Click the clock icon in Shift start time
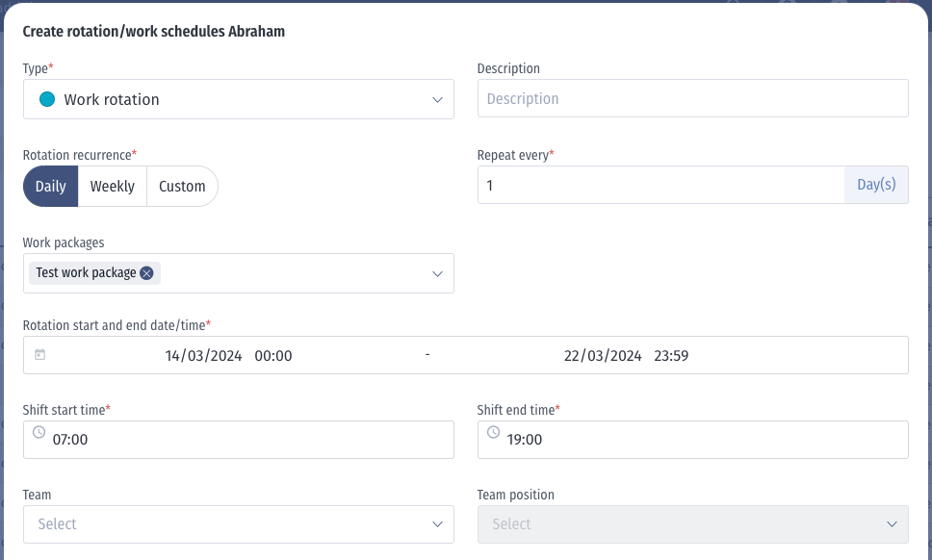932x560 pixels. click(39, 432)
